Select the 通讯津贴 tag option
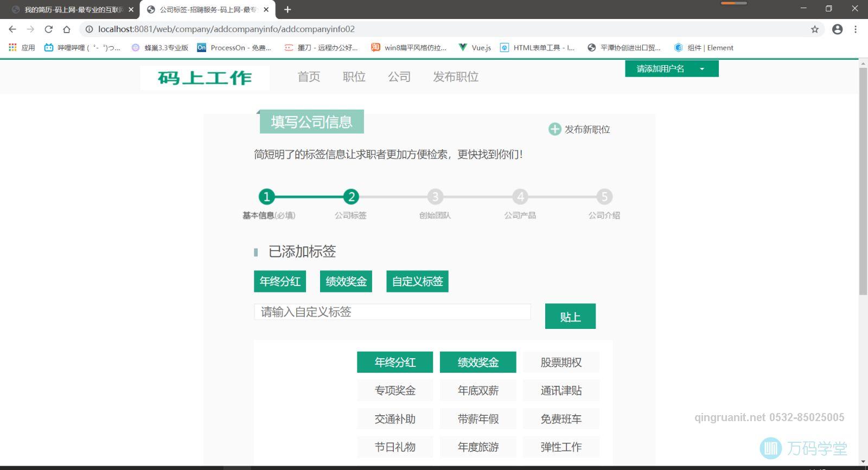 coord(561,391)
